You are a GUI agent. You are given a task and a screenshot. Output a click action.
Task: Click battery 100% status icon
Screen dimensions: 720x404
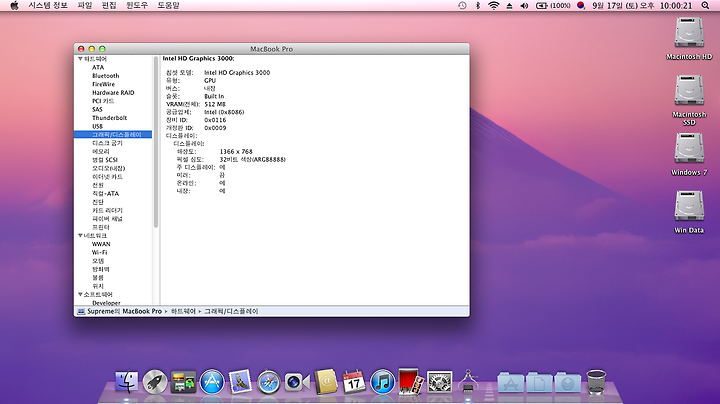tap(553, 6)
